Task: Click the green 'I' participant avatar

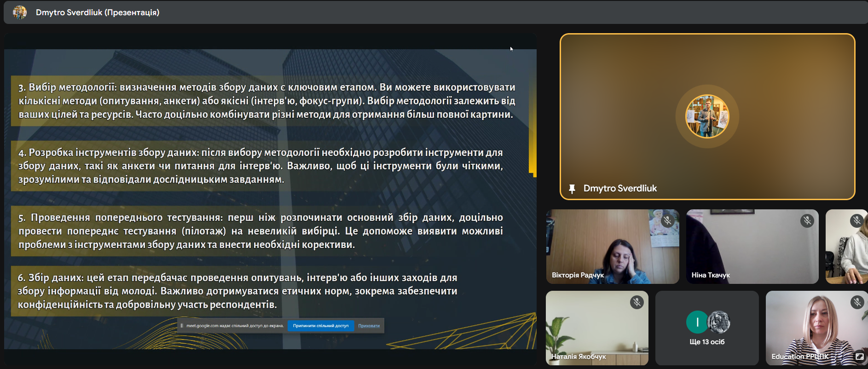Action: [697, 322]
